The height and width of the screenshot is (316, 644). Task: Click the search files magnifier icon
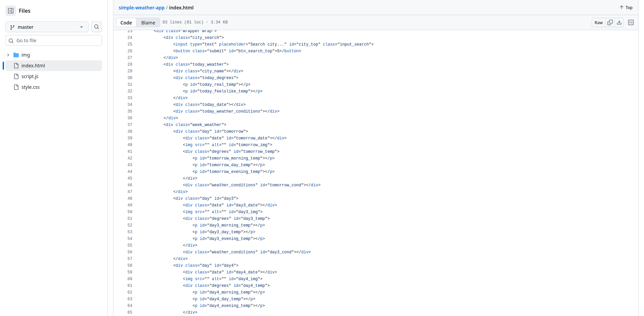tap(97, 27)
